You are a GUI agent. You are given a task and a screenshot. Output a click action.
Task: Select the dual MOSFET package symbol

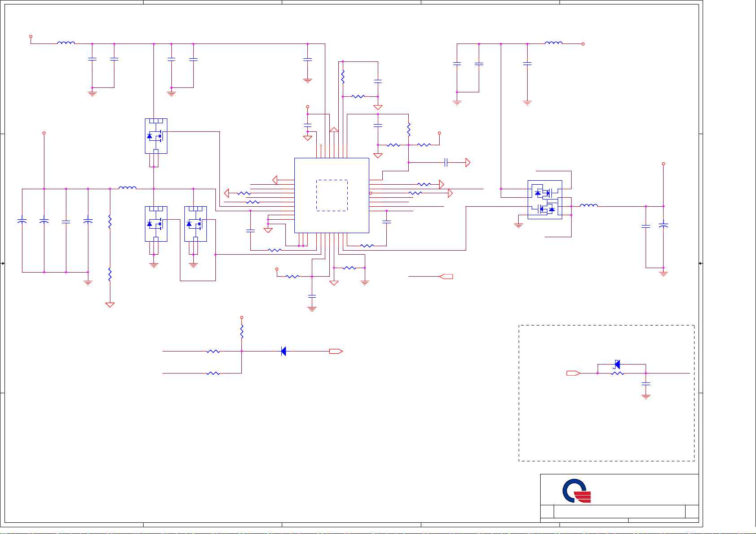545,200
